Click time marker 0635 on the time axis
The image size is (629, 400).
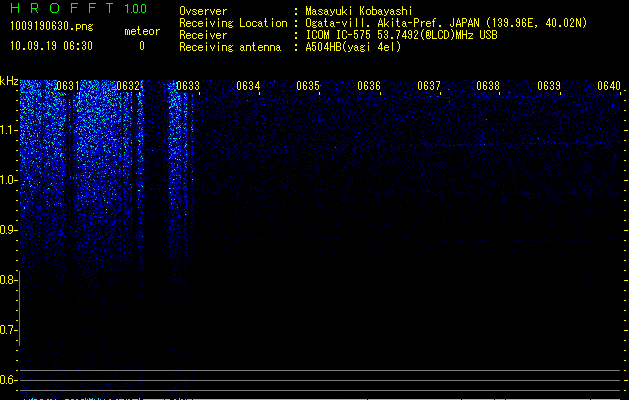point(308,85)
